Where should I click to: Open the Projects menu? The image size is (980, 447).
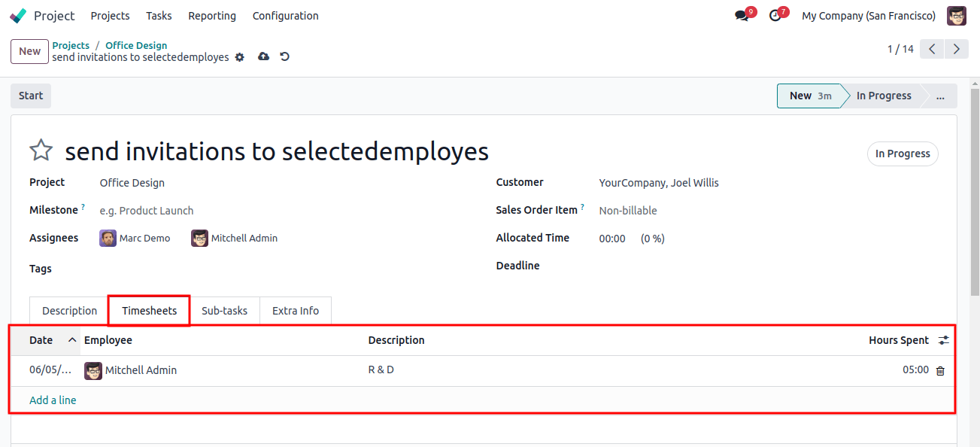pos(110,16)
